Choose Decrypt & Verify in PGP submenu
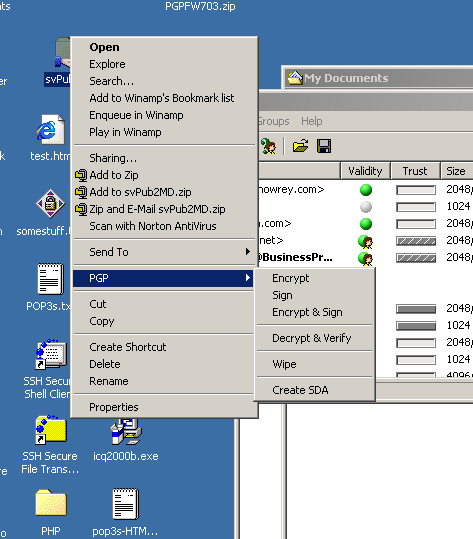Image resolution: width=473 pixels, height=539 pixels. [315, 338]
